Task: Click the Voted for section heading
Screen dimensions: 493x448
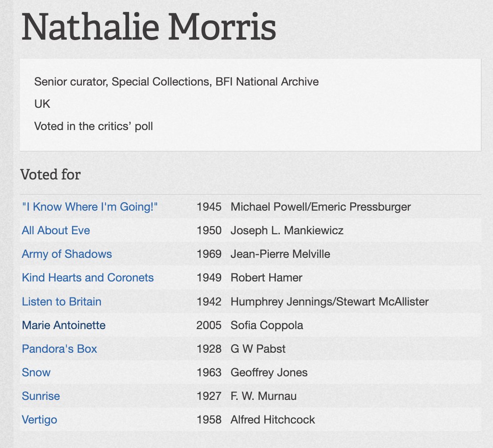Action: (51, 174)
